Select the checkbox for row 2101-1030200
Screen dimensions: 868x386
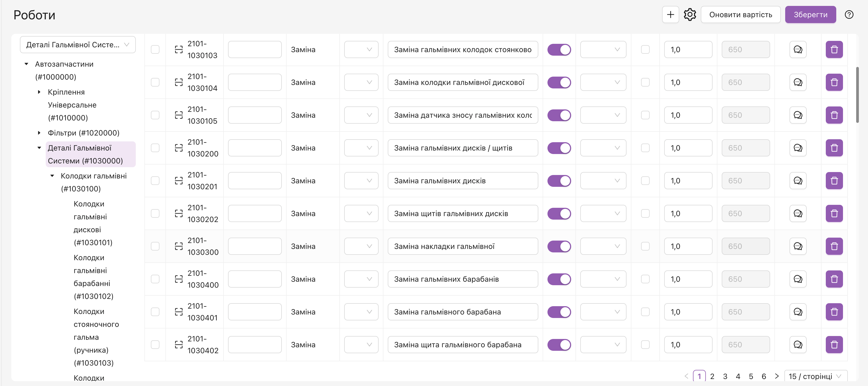155,148
